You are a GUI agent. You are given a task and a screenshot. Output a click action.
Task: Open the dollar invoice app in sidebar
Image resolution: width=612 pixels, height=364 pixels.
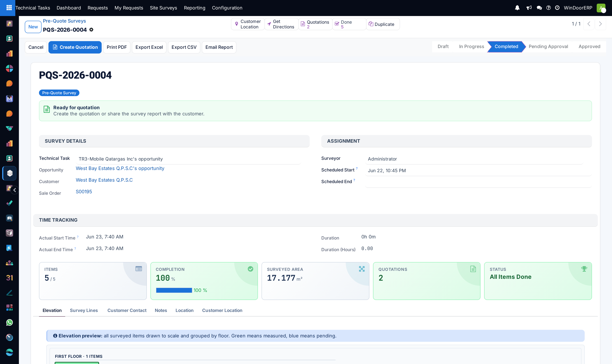tap(9, 248)
